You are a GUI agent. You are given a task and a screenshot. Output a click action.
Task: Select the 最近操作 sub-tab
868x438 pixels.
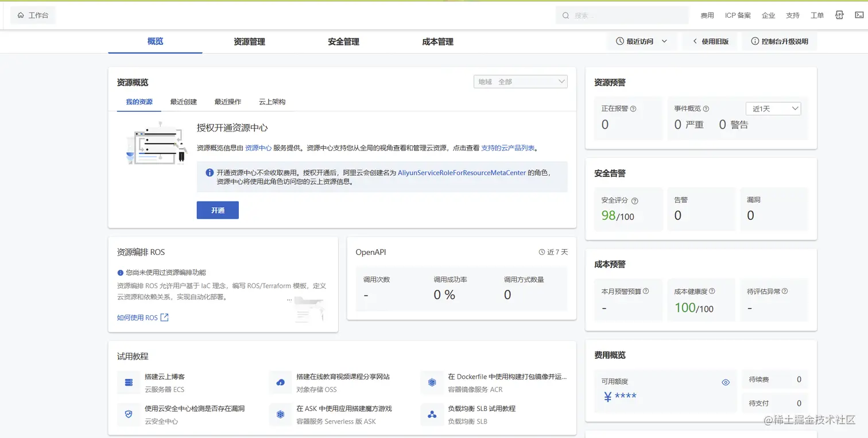(x=228, y=102)
